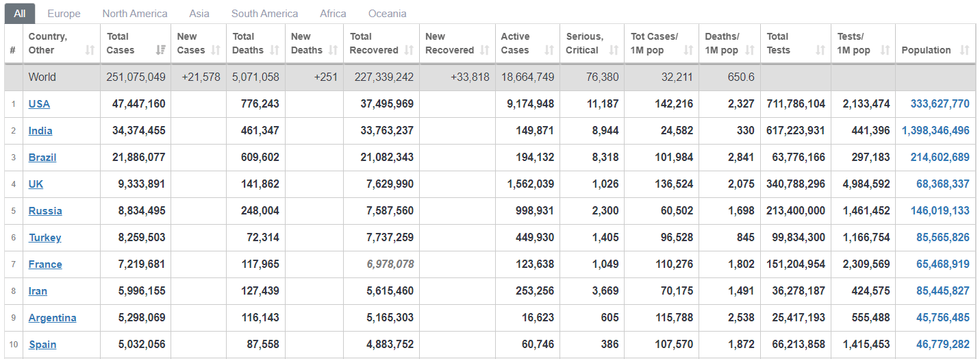Click sort icon in New Cases header

point(216,50)
